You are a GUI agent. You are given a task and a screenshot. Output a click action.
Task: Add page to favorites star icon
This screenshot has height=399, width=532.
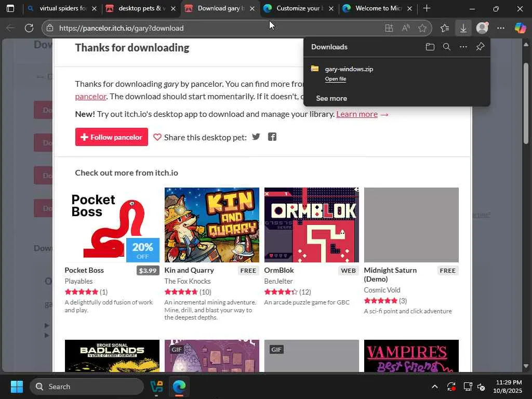pos(422,28)
